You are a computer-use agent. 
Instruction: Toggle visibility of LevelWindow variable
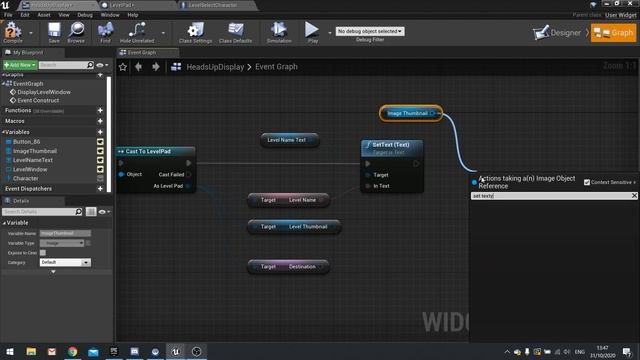pos(100,169)
